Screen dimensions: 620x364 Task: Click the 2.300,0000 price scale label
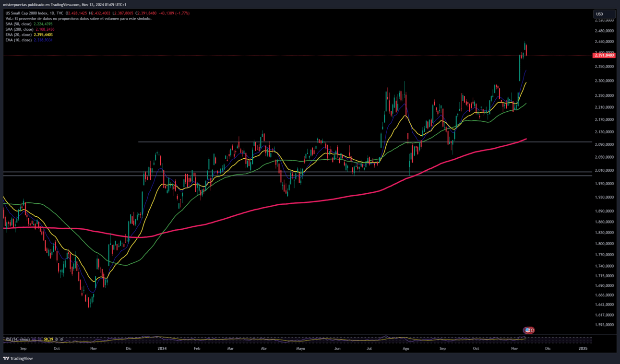[x=604, y=81]
